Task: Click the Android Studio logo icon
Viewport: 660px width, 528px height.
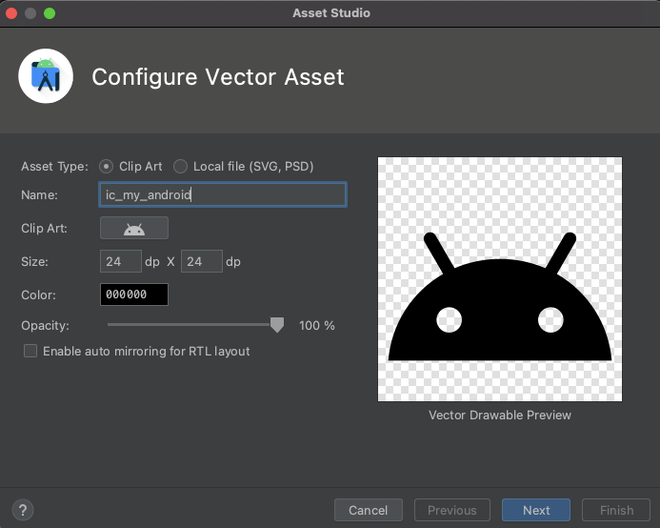Action: click(x=46, y=76)
